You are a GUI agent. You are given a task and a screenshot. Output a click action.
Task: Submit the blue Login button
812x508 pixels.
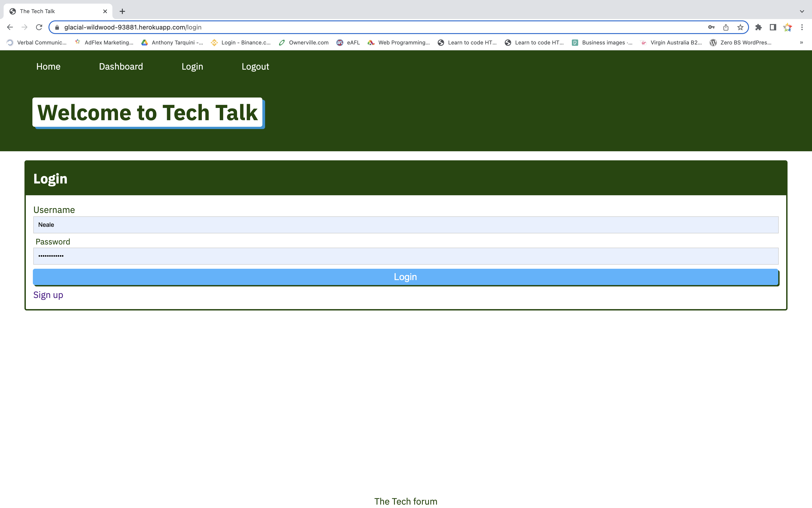pyautogui.click(x=405, y=277)
